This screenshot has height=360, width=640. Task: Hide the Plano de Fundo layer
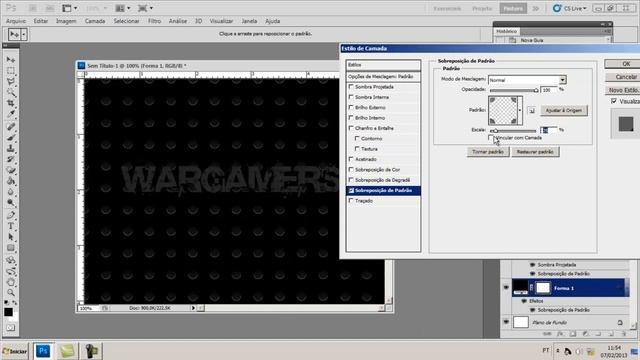[x=506, y=322]
